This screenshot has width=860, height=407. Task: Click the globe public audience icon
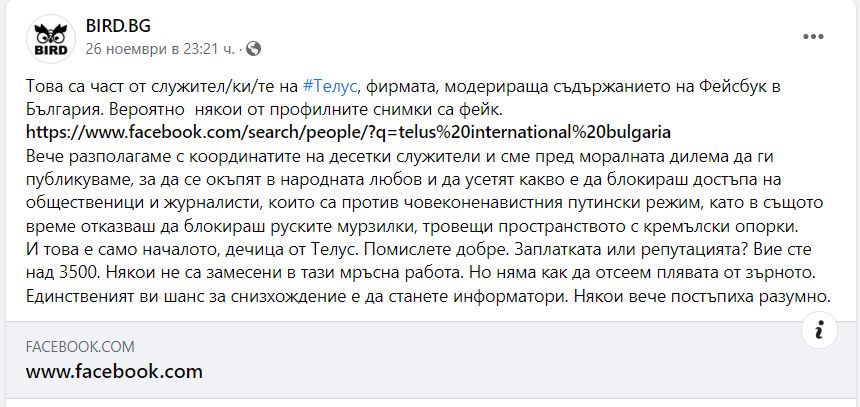[253, 48]
